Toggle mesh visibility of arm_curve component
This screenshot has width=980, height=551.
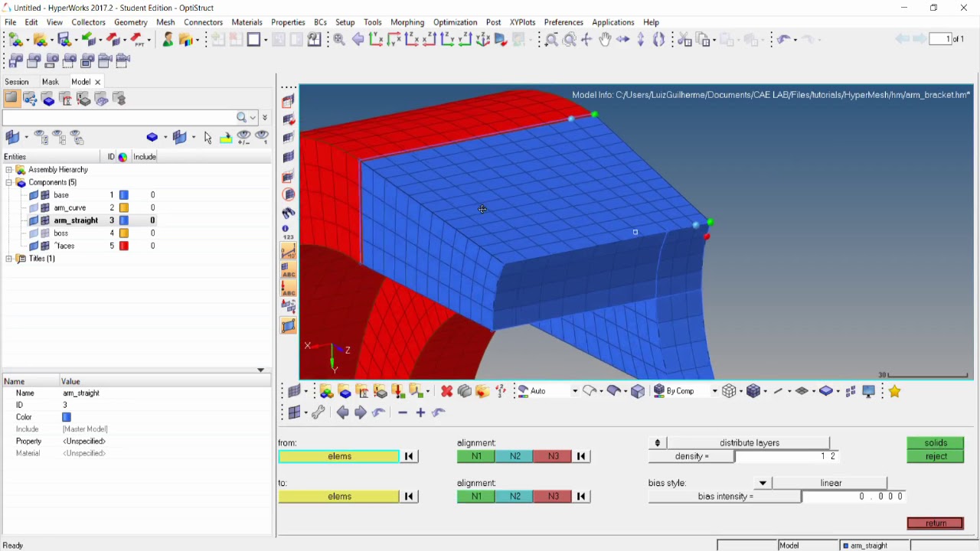[x=45, y=208]
